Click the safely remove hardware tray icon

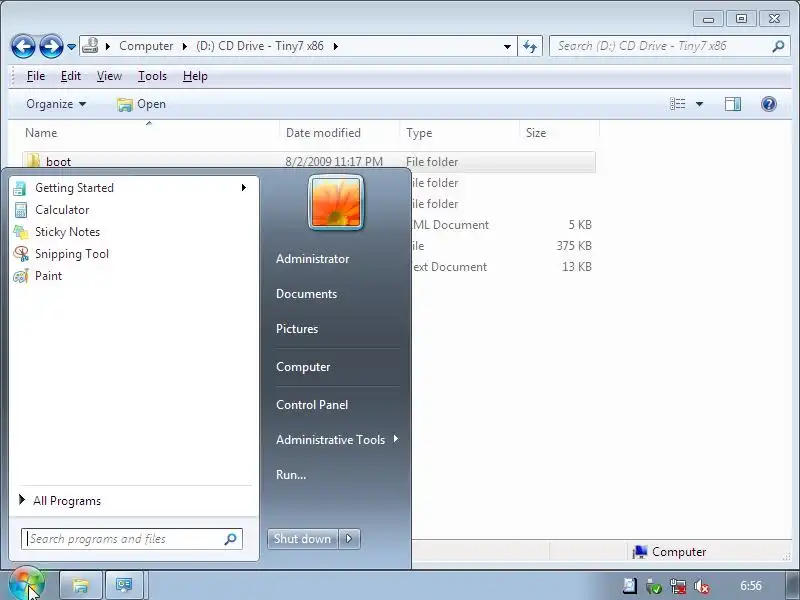[x=654, y=587]
